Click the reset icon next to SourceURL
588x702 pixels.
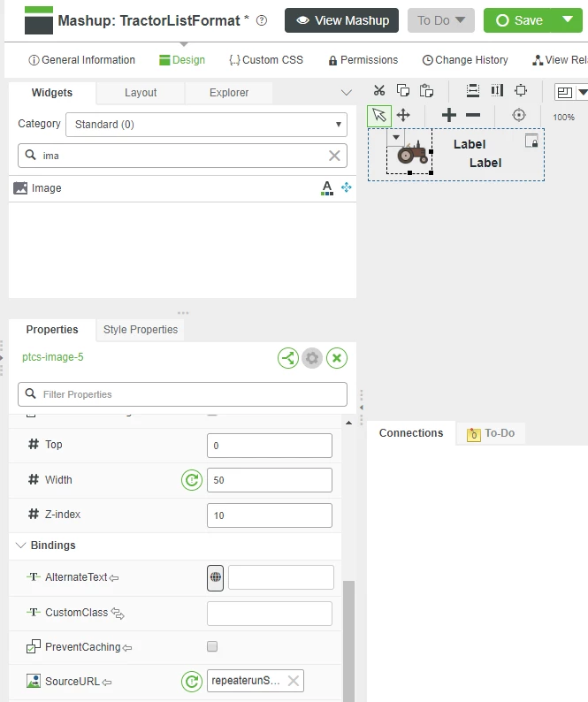click(192, 682)
